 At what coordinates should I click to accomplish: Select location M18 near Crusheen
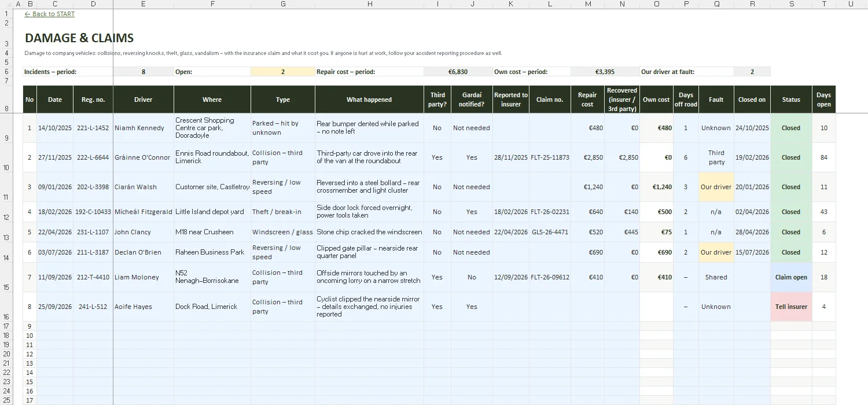pos(212,232)
